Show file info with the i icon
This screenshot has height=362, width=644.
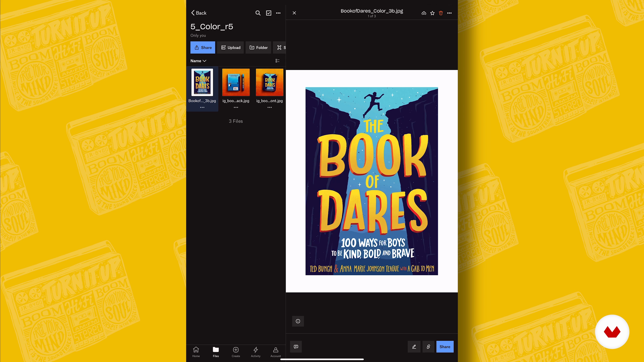298,321
